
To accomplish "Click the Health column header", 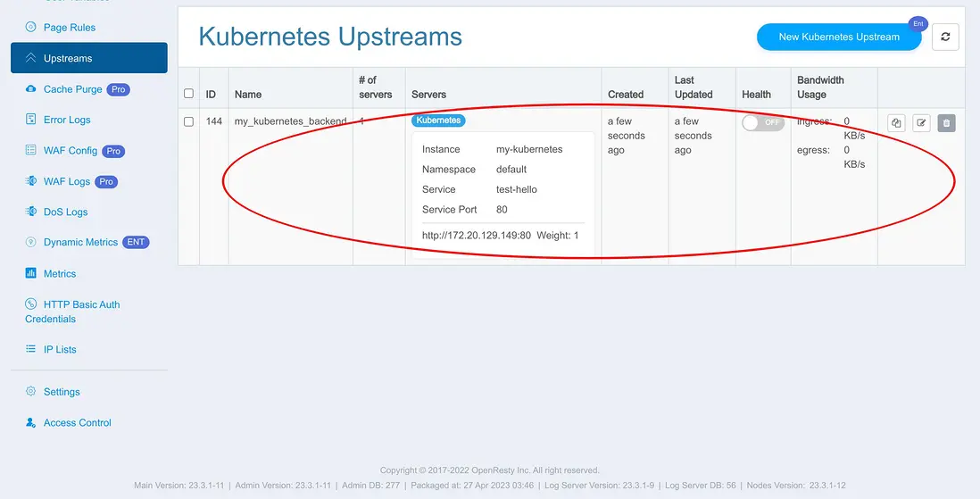I will point(756,95).
